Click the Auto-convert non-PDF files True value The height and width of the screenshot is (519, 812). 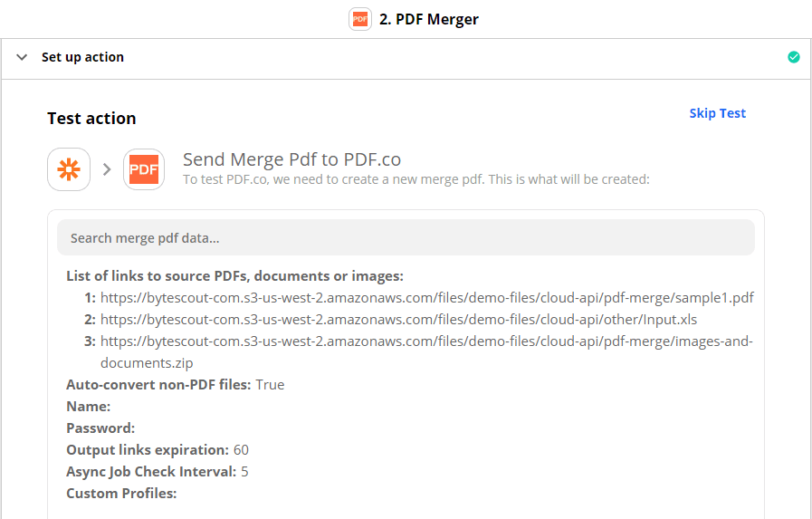(x=270, y=384)
